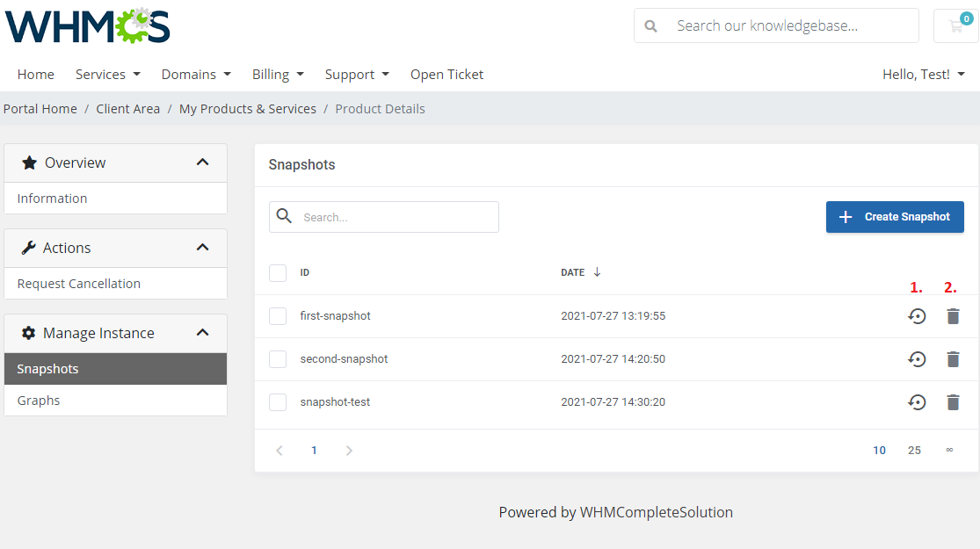Click date 2021-07-27 14:30:20
Screen dimensions: 980x549
point(613,402)
